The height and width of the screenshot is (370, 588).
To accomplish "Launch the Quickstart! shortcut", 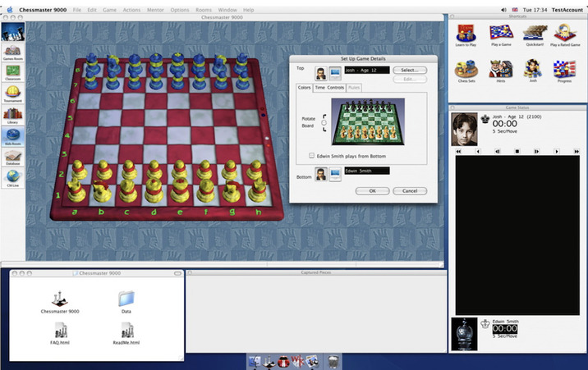I will (x=531, y=34).
